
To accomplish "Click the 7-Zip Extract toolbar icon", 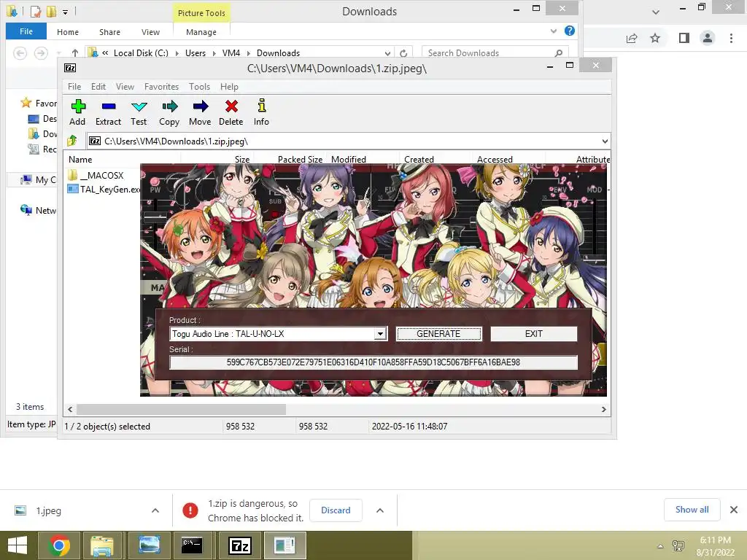I will pyautogui.click(x=108, y=112).
